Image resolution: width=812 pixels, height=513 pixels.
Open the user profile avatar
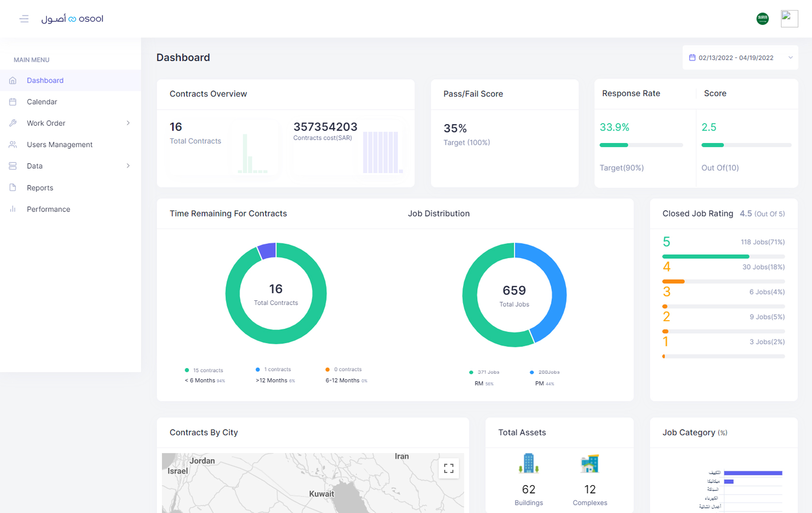pos(789,19)
